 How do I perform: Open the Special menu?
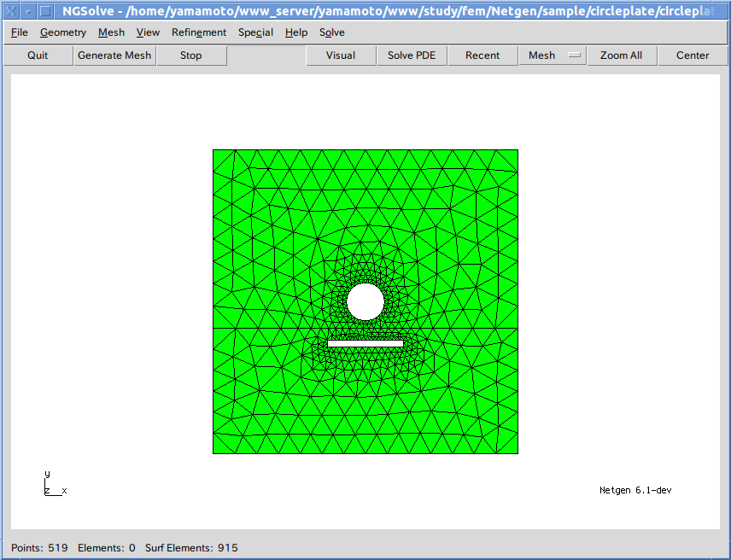coord(255,32)
